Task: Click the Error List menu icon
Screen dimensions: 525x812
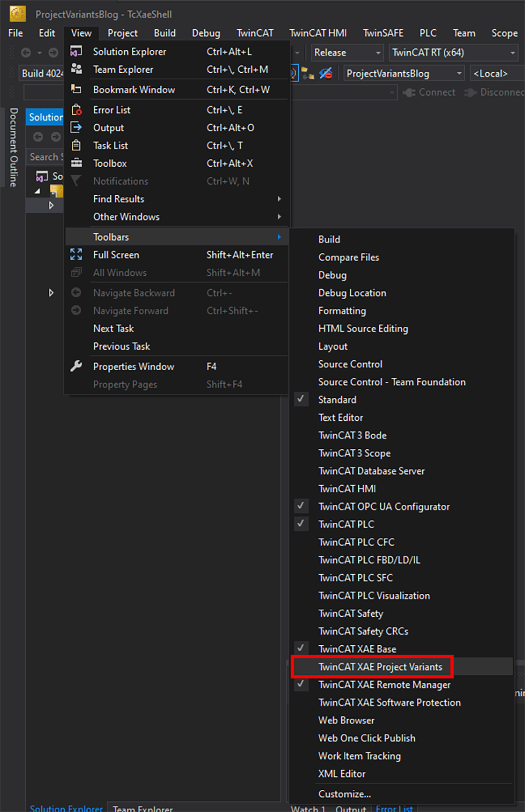Action: coord(76,110)
